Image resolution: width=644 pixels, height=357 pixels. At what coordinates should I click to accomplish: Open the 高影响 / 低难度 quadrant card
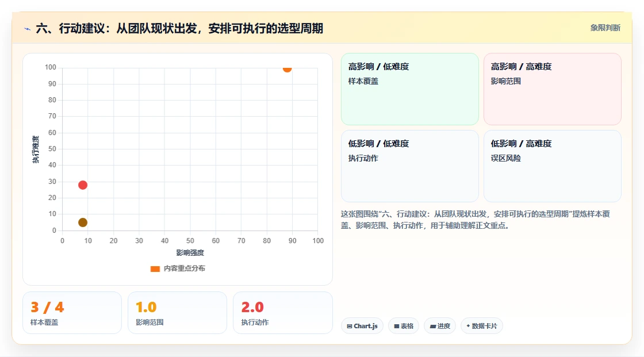(410, 89)
